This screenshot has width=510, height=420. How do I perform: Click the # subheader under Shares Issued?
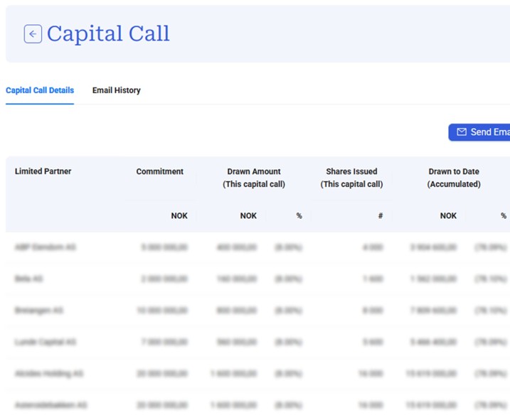(x=381, y=215)
